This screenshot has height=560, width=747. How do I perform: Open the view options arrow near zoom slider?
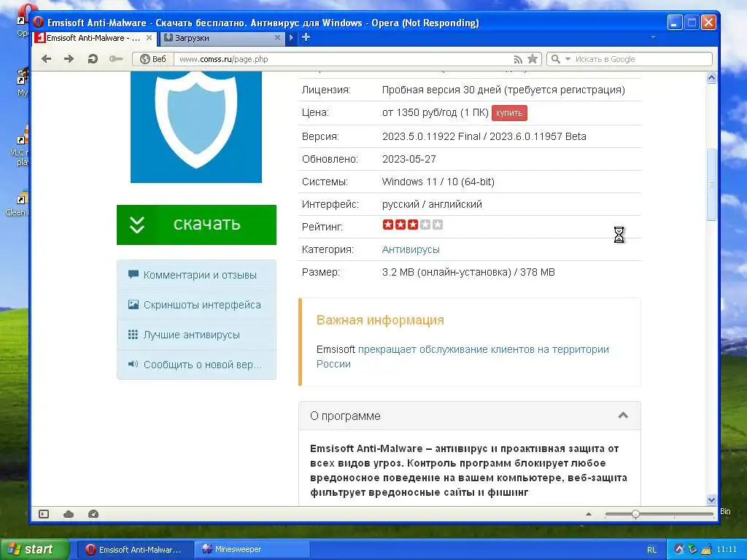(589, 514)
